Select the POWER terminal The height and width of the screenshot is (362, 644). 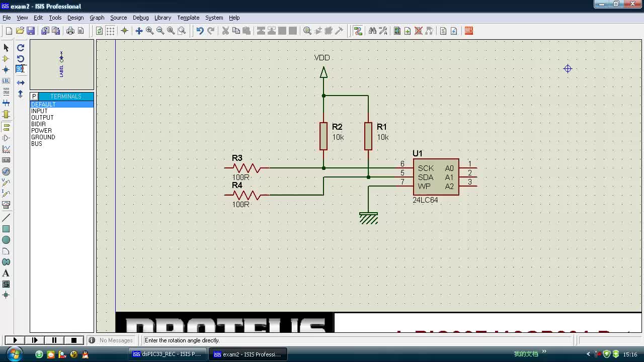[62, 130]
